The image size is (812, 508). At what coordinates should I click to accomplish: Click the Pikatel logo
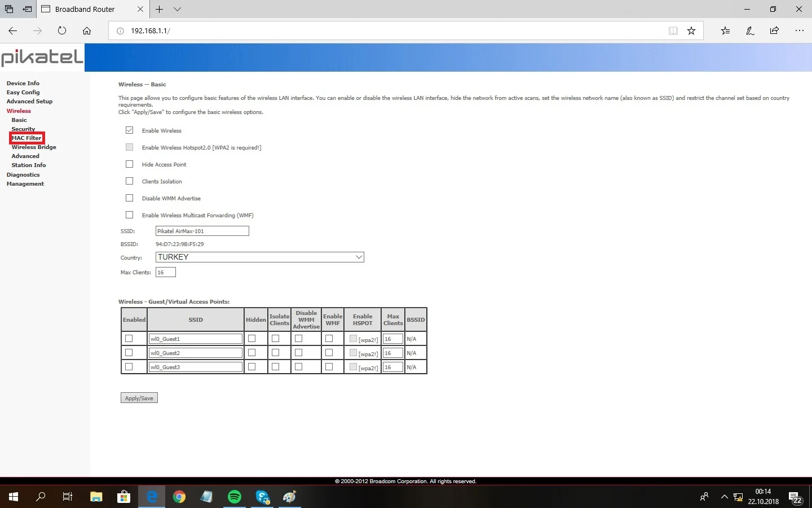click(x=42, y=57)
